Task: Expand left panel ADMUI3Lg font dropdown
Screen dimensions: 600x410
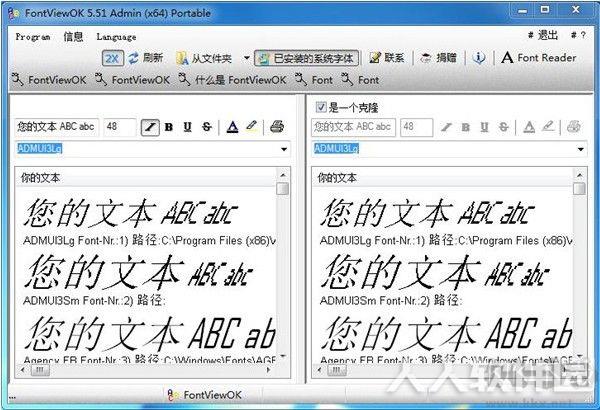Action: (x=284, y=149)
